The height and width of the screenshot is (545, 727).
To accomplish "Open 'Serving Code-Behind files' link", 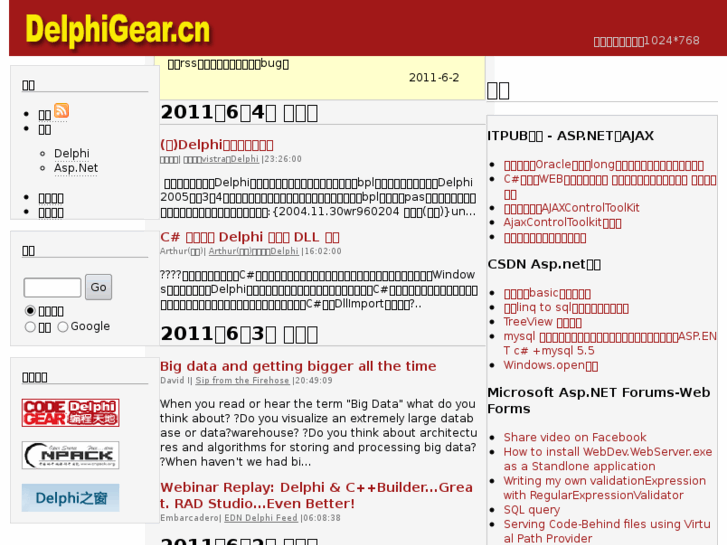I will [x=607, y=531].
